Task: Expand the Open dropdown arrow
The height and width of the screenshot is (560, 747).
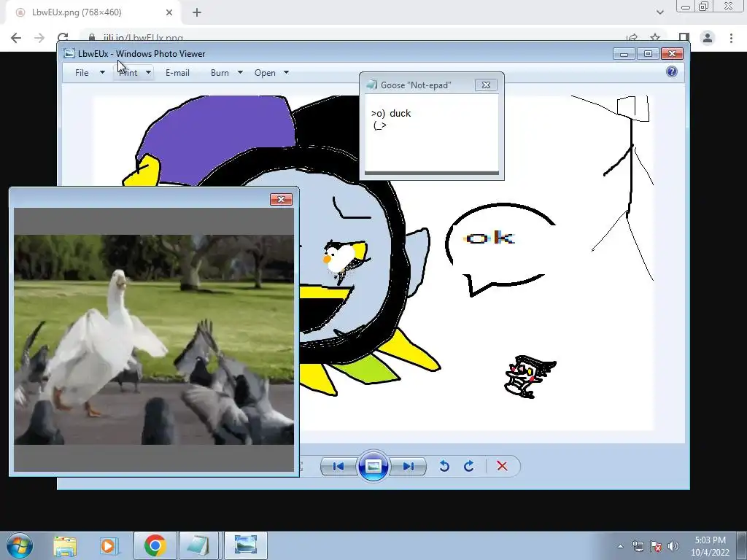Action: click(x=286, y=72)
